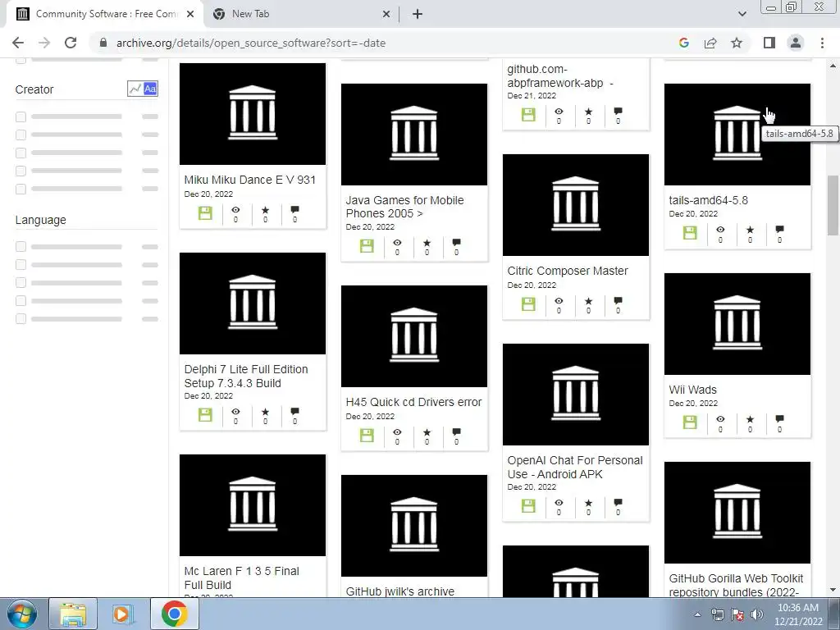Image resolution: width=840 pixels, height=630 pixels.
Task: Click the comment icon under OpenAI Chat For Personal Use
Action: [619, 503]
